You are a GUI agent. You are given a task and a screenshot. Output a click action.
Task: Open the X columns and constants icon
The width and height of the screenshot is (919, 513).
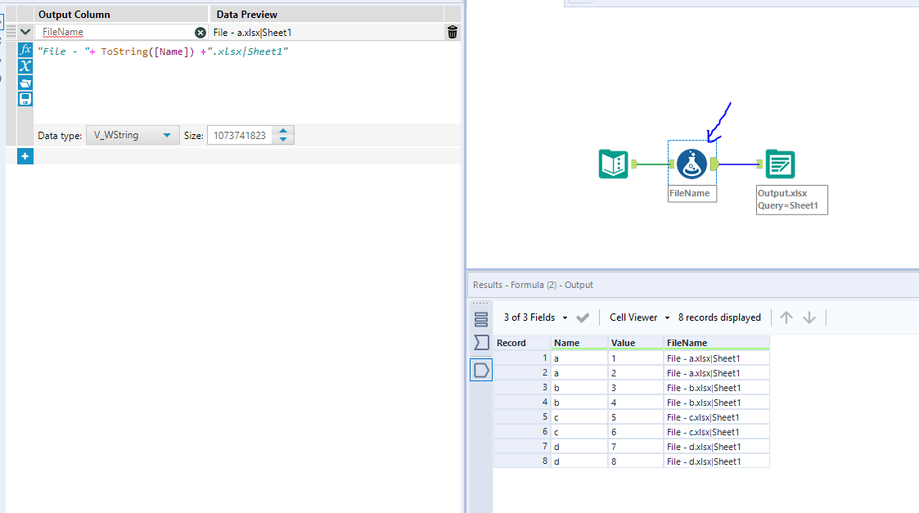click(25, 66)
